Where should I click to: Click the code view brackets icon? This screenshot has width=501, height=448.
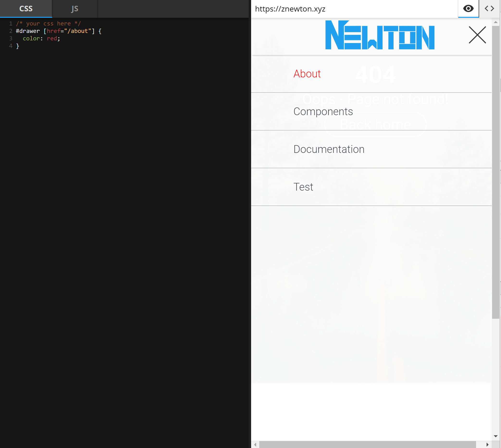click(x=489, y=9)
